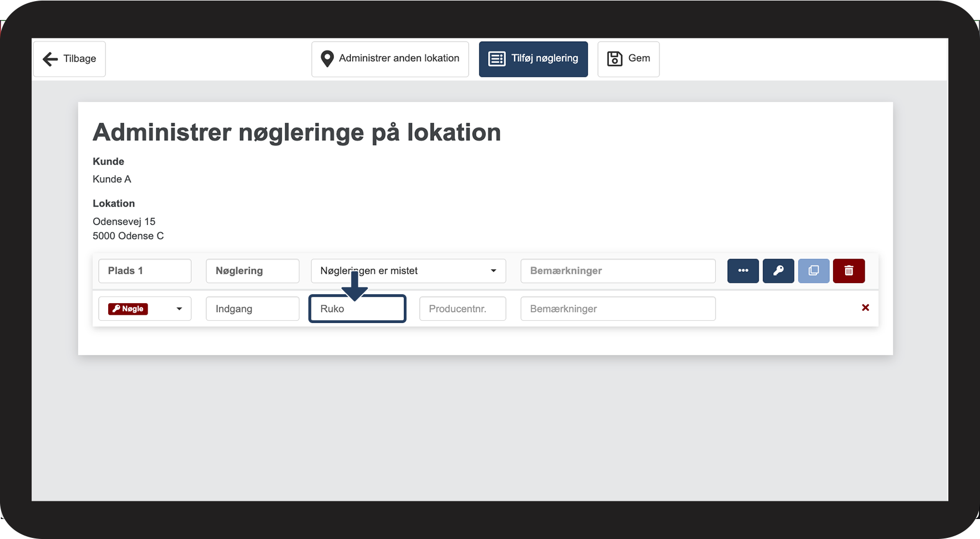
Task: Click the dark blue key icon button
Action: tap(778, 271)
